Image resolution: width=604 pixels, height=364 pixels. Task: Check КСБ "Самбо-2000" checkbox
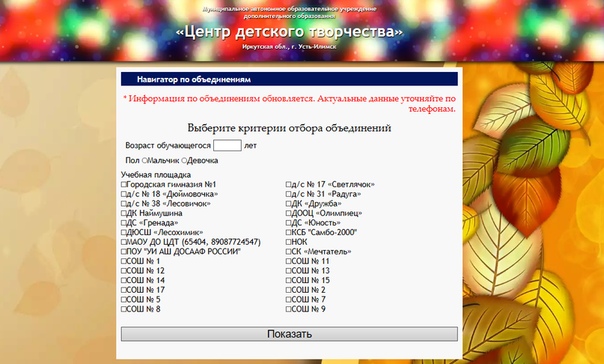click(x=288, y=233)
